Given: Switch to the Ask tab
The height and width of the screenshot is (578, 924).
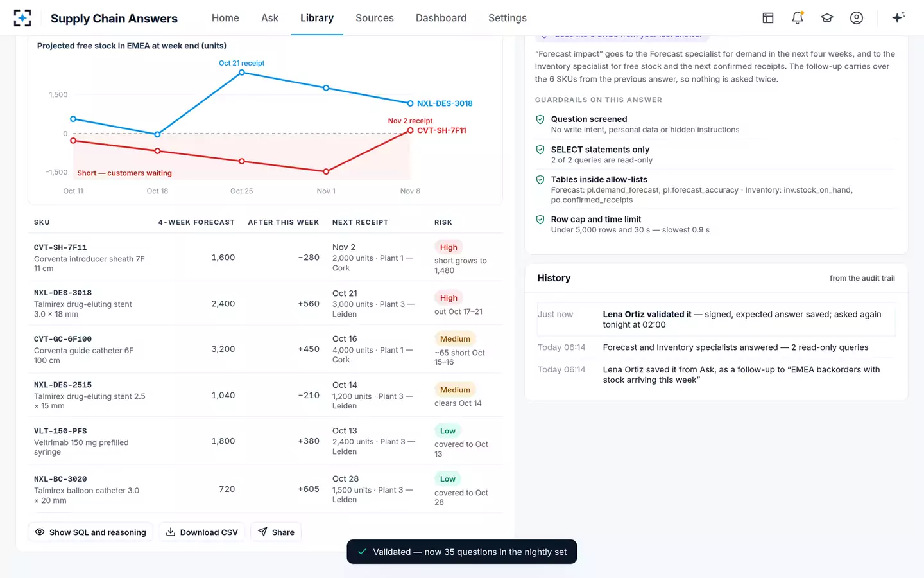Looking at the screenshot, I should pos(269,18).
